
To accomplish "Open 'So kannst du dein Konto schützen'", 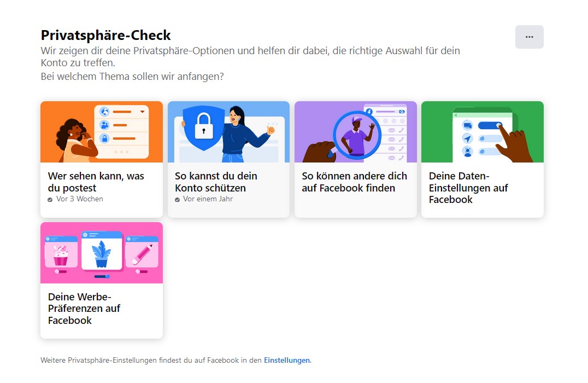I will tap(216, 182).
